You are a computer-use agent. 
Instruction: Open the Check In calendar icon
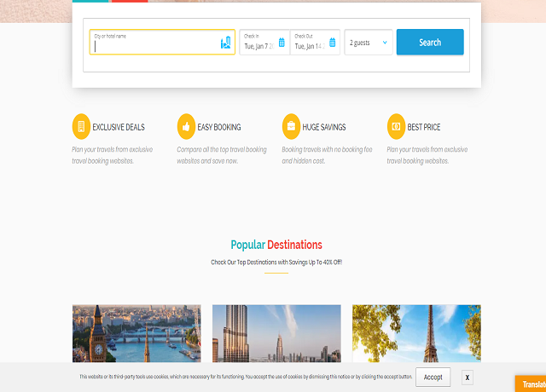tap(282, 42)
